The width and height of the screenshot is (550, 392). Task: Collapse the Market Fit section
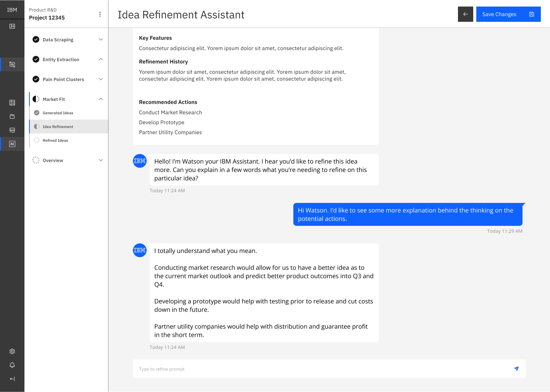100,99
